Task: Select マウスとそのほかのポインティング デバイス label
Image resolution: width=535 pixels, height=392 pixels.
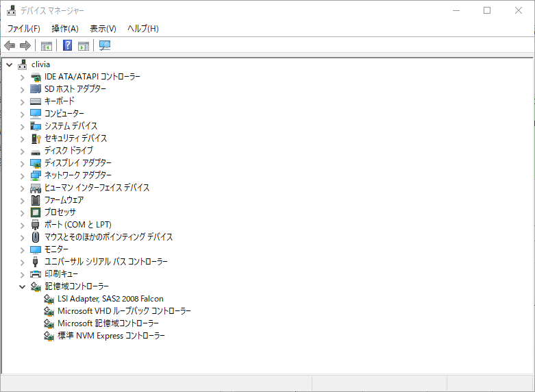Action: click(108, 236)
